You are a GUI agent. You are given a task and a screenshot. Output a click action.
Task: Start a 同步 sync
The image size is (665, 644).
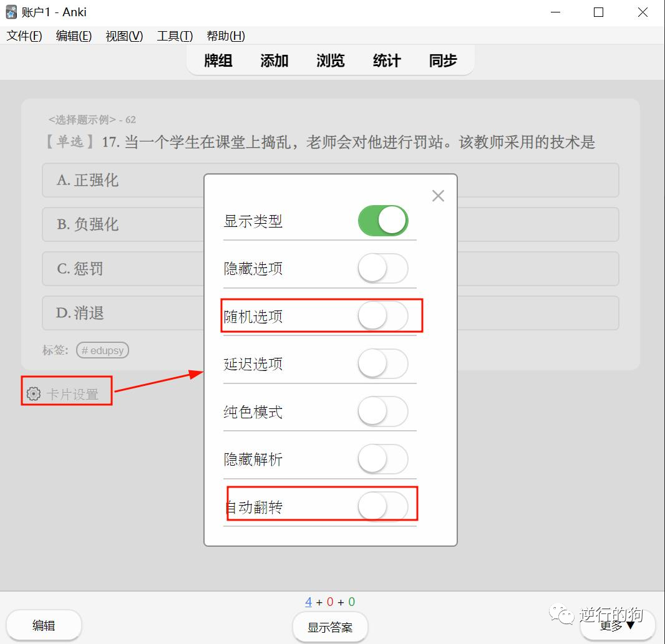(x=442, y=61)
